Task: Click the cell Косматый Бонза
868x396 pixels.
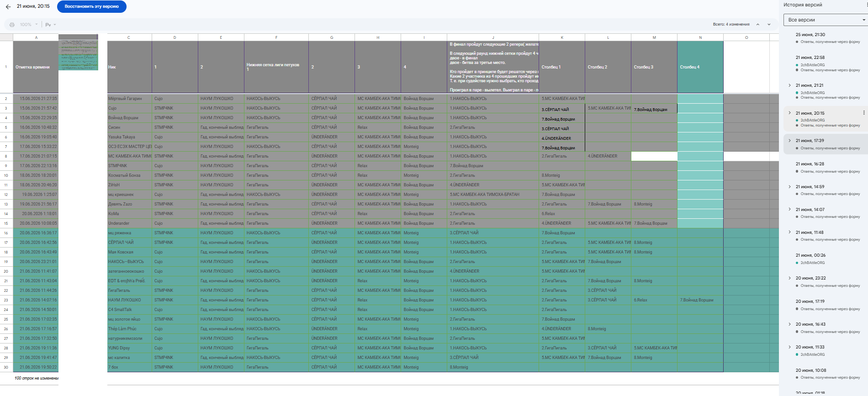Action: [x=129, y=175]
